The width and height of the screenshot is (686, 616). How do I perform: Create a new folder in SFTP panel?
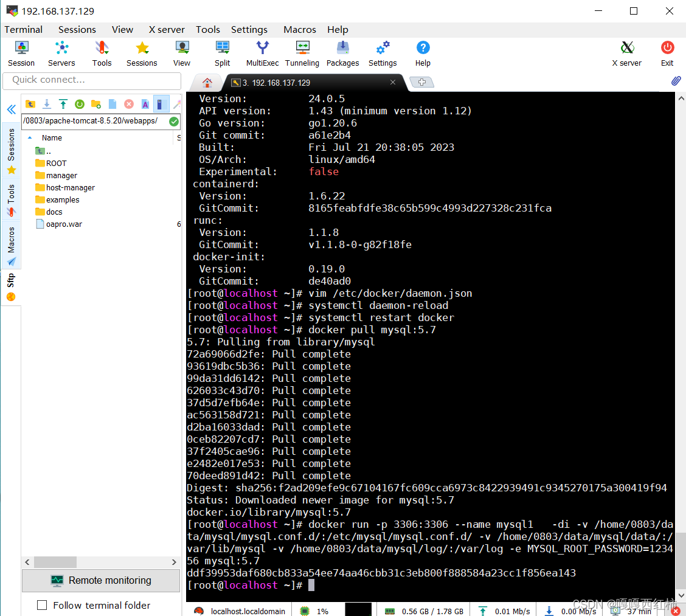[96, 104]
